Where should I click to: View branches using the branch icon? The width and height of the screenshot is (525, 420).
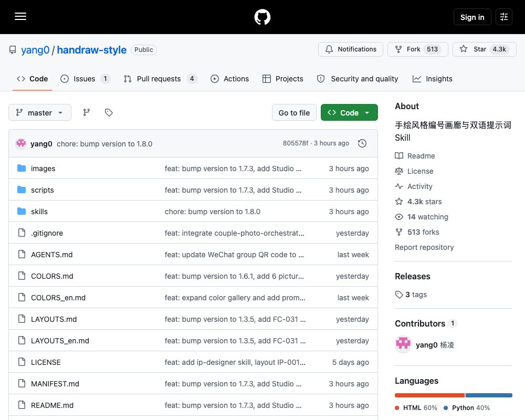coord(87,112)
